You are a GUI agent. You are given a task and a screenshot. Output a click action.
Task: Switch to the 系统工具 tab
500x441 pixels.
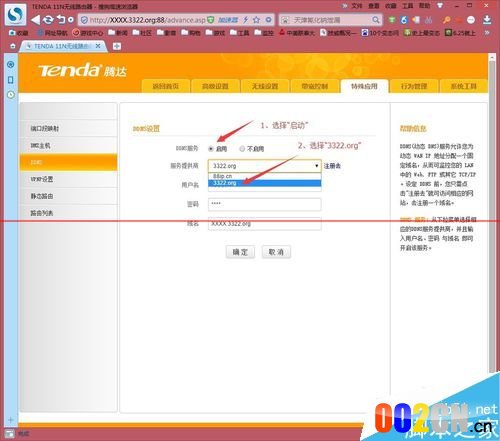[x=464, y=86]
